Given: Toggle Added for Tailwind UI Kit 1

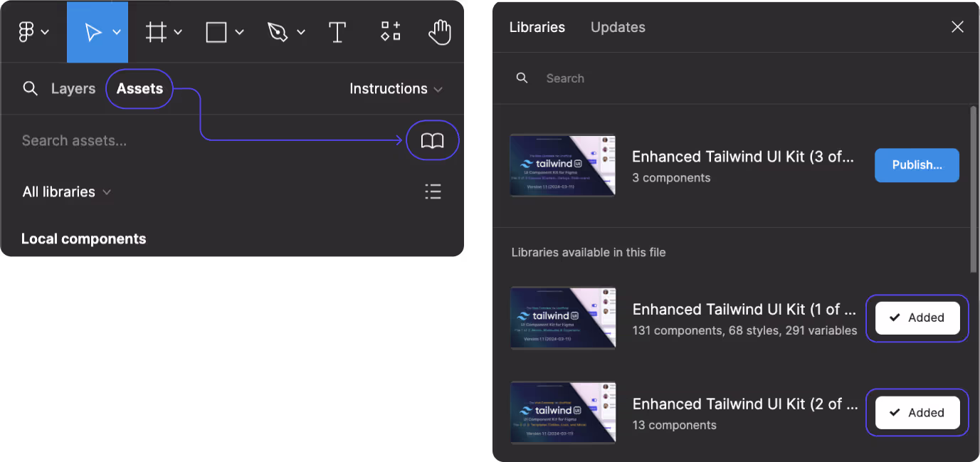Looking at the screenshot, I should pyautogui.click(x=917, y=318).
